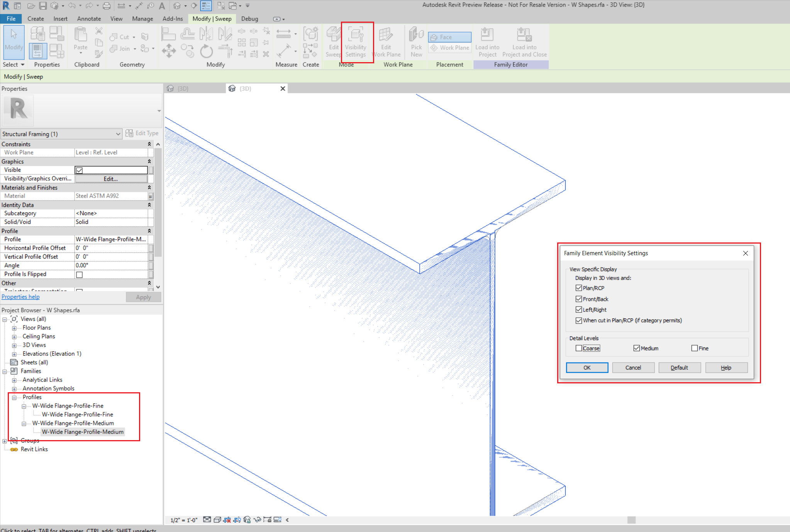Enable the Coarse detail level checkbox
The height and width of the screenshot is (532, 790).
(x=578, y=348)
